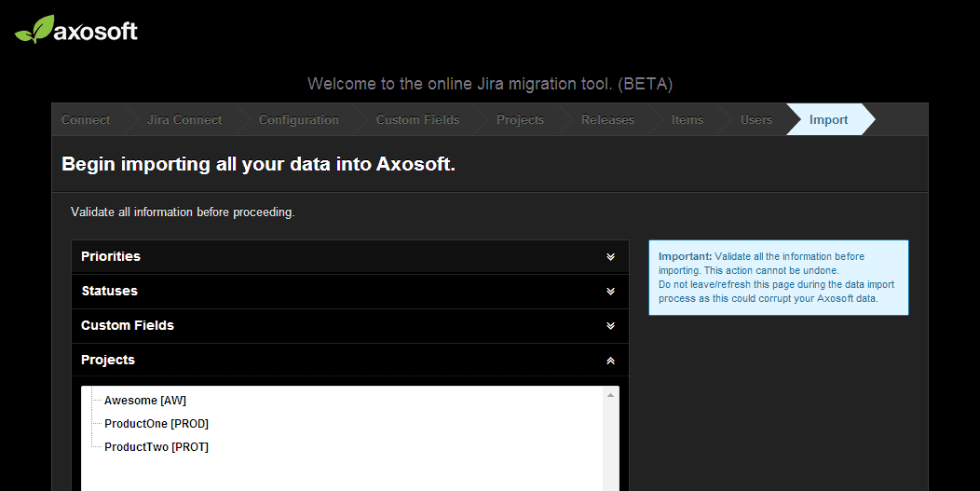Open the Releases step tab
980x491 pixels.
point(607,119)
